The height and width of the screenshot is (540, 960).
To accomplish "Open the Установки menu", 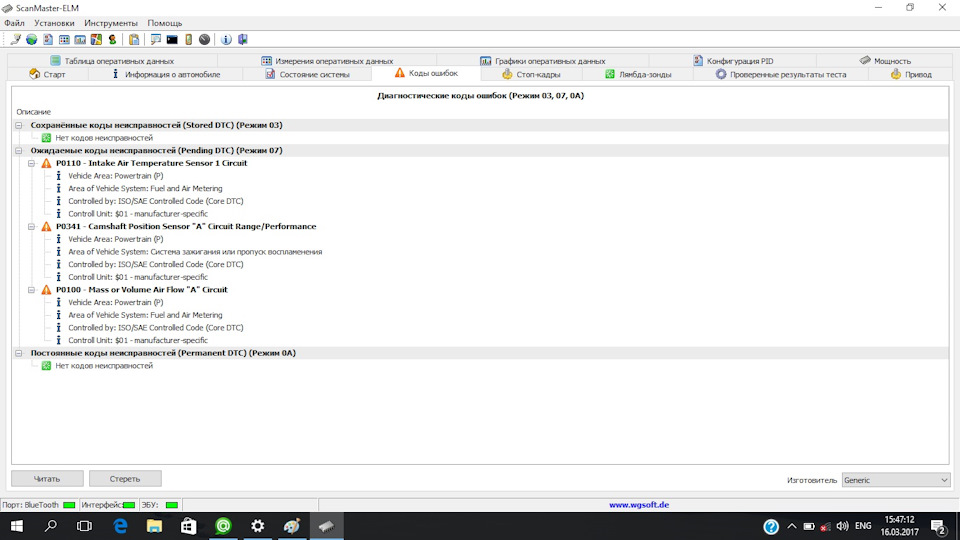I will 54,23.
